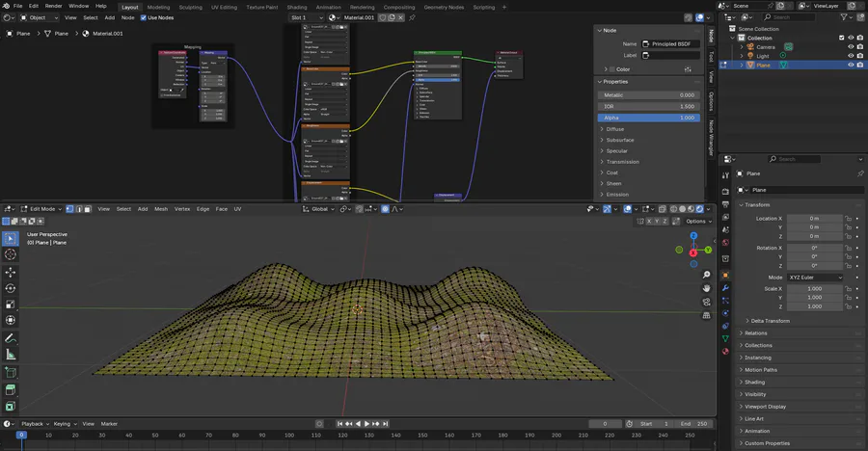Open the rotation Mode XYZ Euler dropdown
868x451 pixels.
[x=815, y=278]
